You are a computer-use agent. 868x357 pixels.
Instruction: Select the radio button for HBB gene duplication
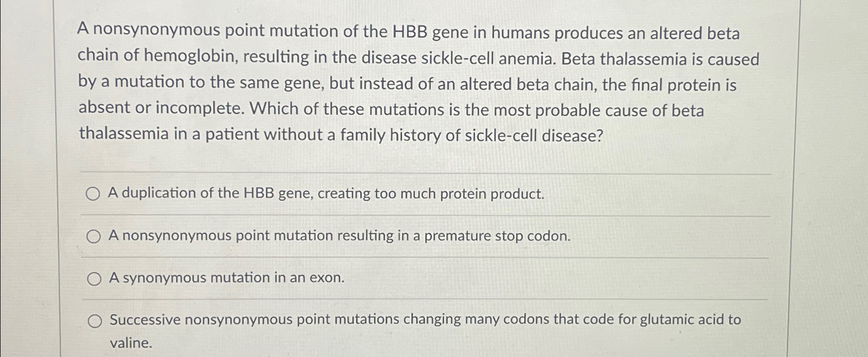click(x=94, y=194)
